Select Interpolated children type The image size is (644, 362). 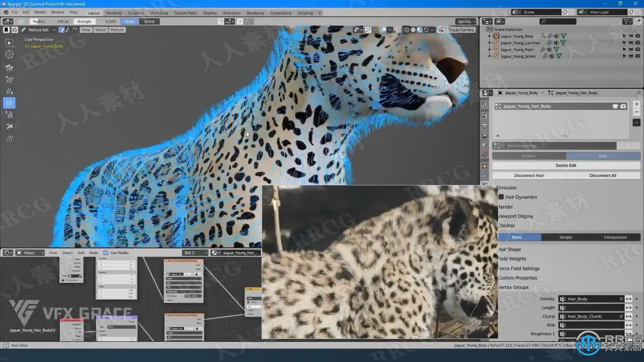click(615, 237)
